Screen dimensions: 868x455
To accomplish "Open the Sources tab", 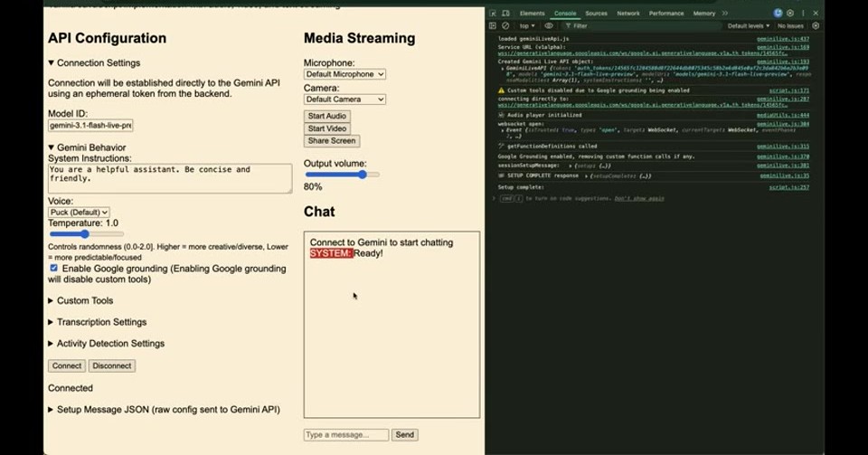I will 596,13.
